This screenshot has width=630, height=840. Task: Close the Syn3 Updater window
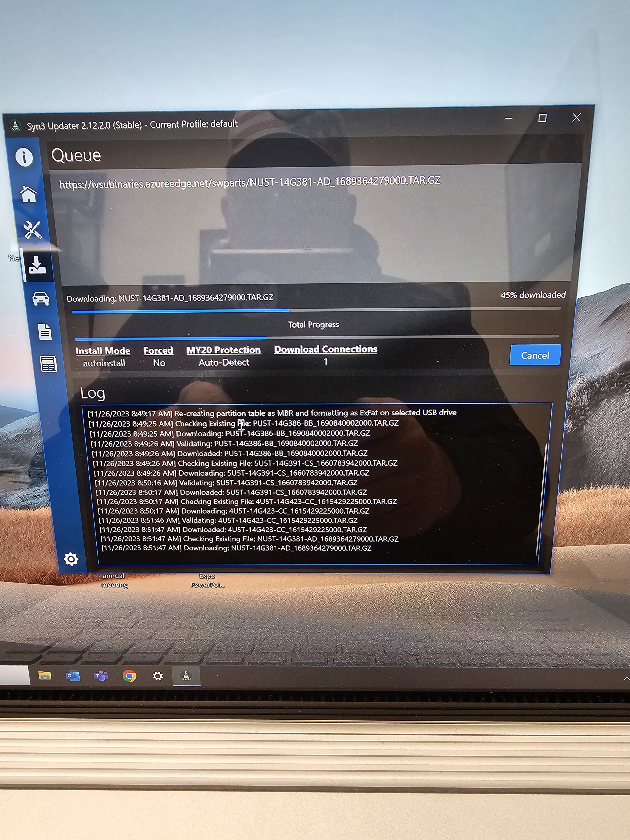576,118
